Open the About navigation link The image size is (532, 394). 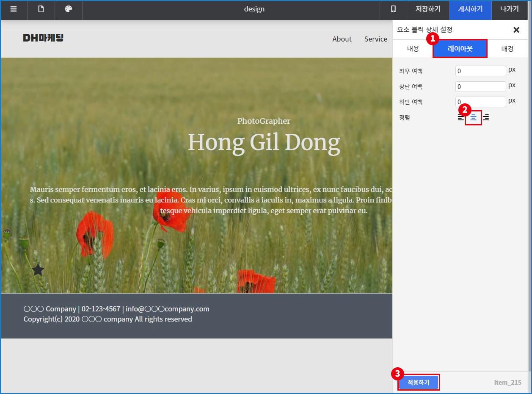342,39
